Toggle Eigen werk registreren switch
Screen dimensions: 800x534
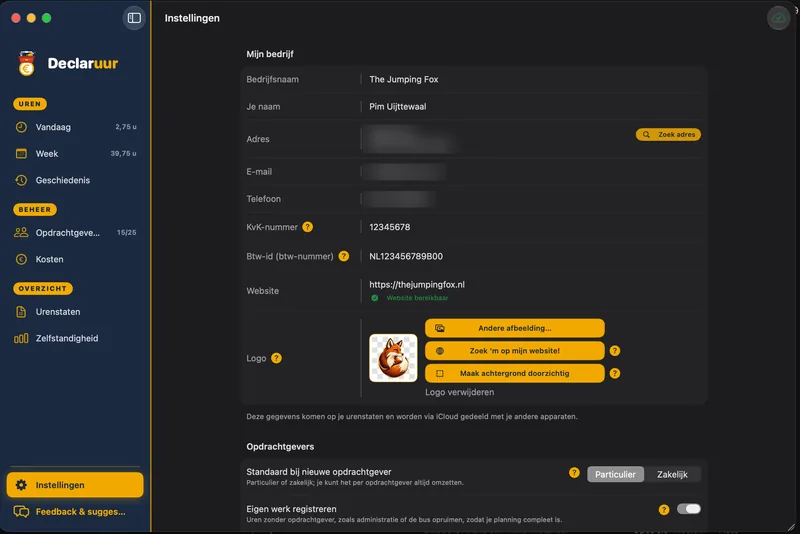pos(688,509)
